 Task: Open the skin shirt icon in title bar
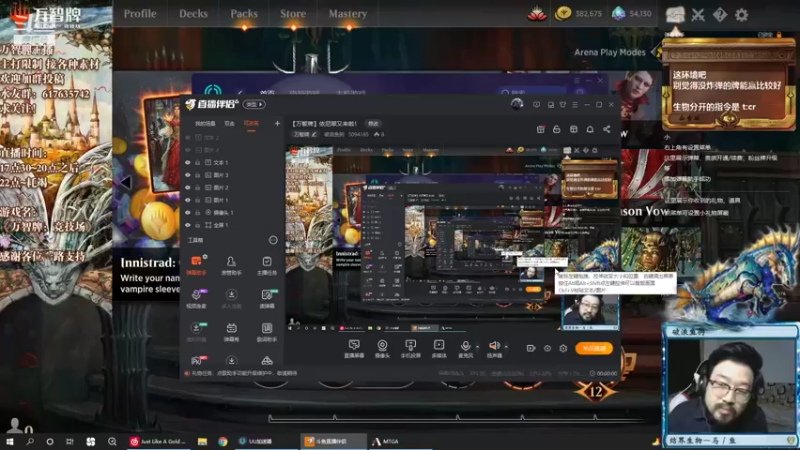click(563, 105)
